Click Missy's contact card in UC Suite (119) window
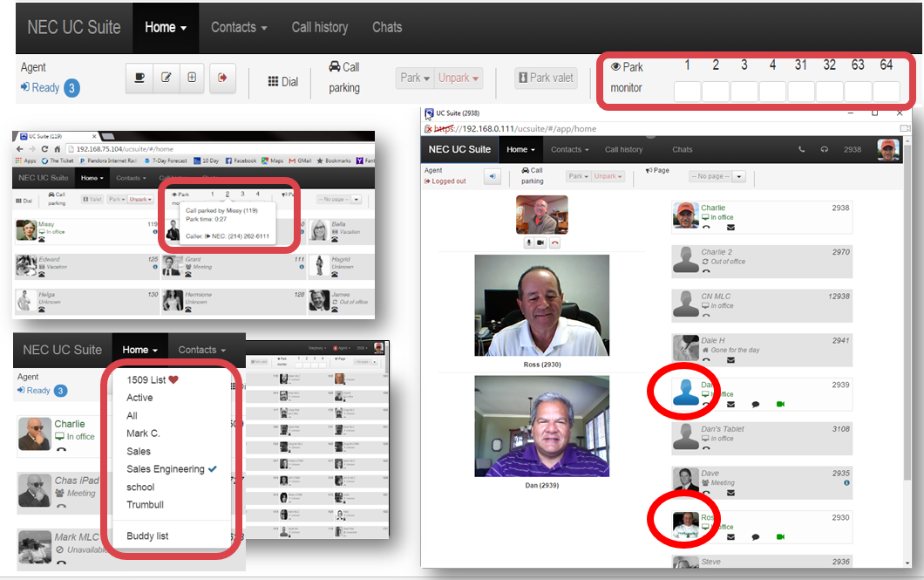 tap(86, 230)
